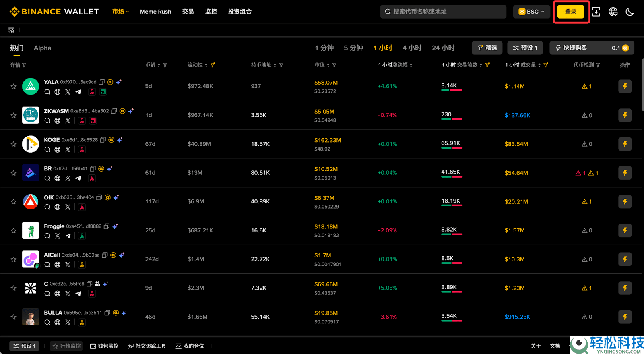Quick-buy Froggie with the lightning button
Viewport: 644px width, 354px height.
point(625,230)
